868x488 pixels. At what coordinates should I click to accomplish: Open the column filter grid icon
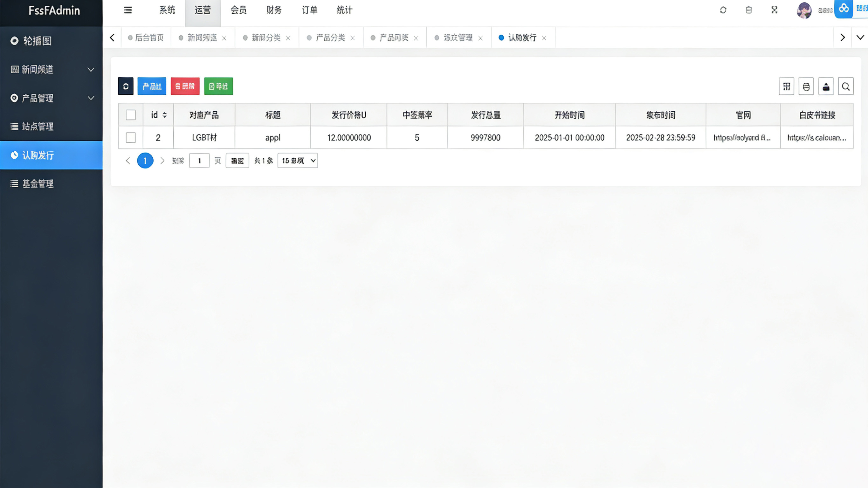coord(786,86)
